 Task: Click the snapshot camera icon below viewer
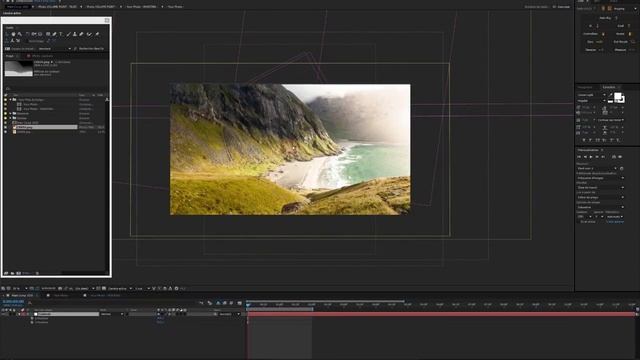(60, 289)
